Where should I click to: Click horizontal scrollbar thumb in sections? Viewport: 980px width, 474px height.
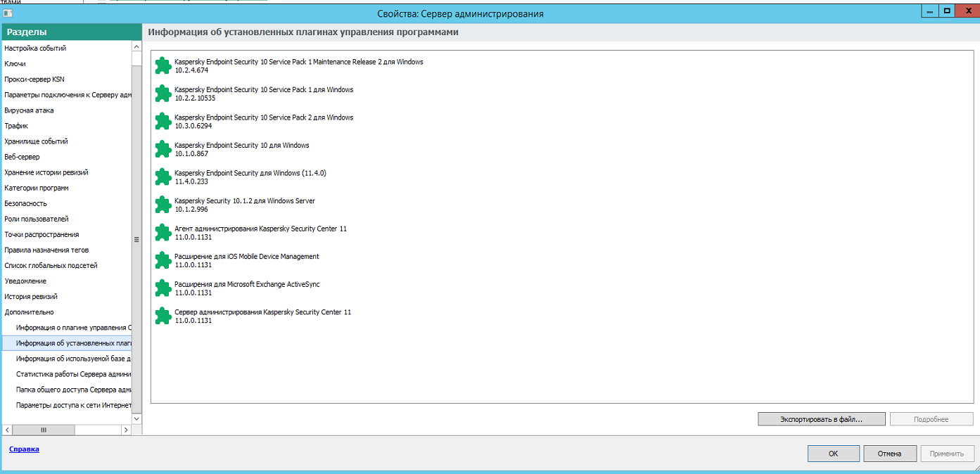click(44, 430)
